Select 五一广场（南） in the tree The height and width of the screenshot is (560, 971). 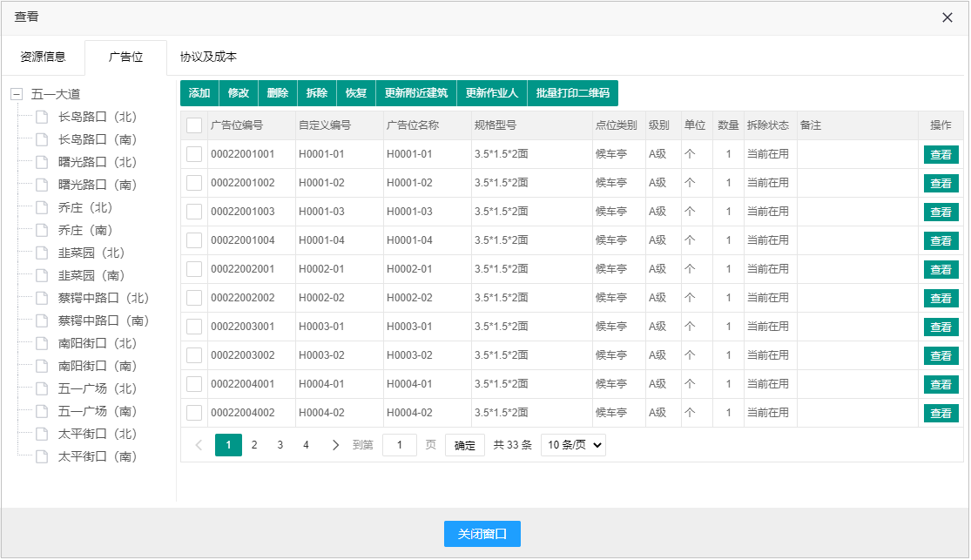tap(98, 411)
